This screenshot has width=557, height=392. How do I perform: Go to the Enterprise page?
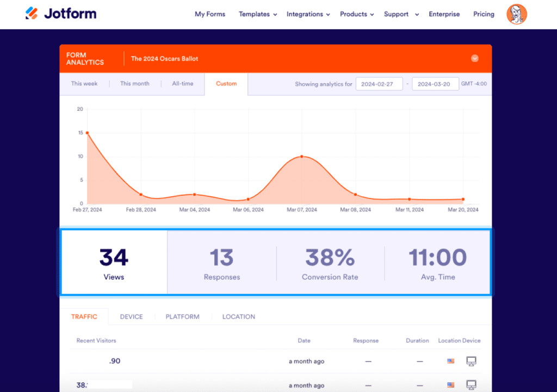[x=444, y=14]
